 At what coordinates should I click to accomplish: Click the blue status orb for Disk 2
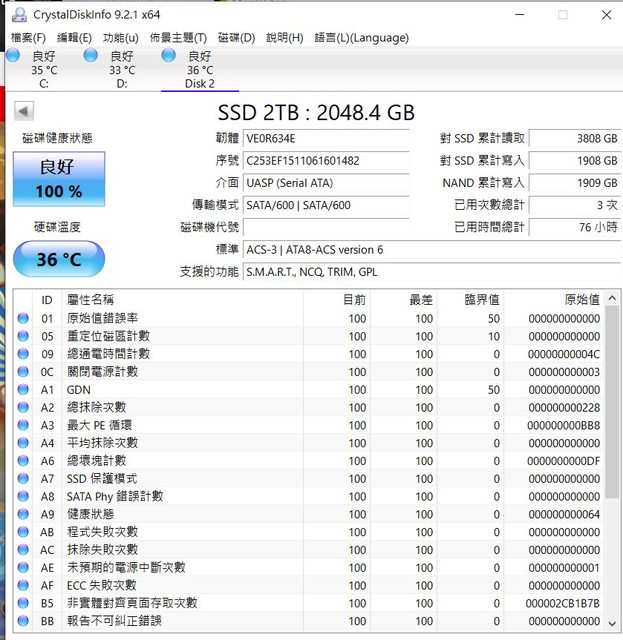click(168, 56)
